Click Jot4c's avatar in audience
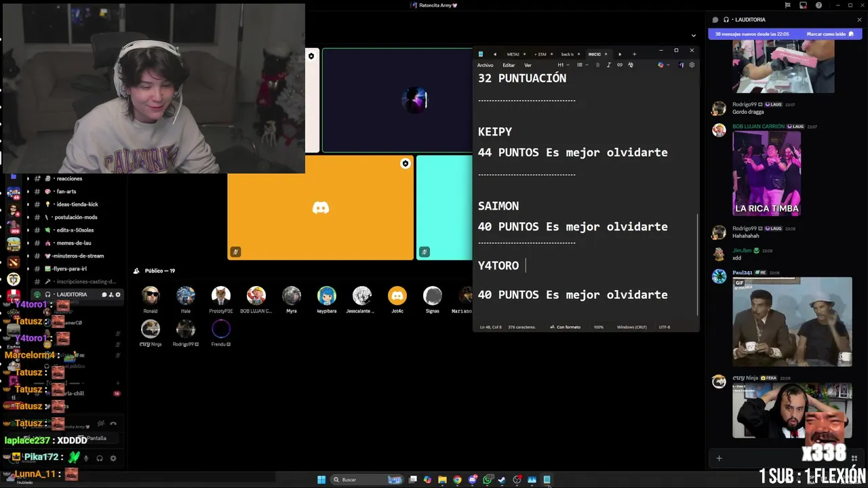Viewport: 868px width, 488px height. point(397,296)
